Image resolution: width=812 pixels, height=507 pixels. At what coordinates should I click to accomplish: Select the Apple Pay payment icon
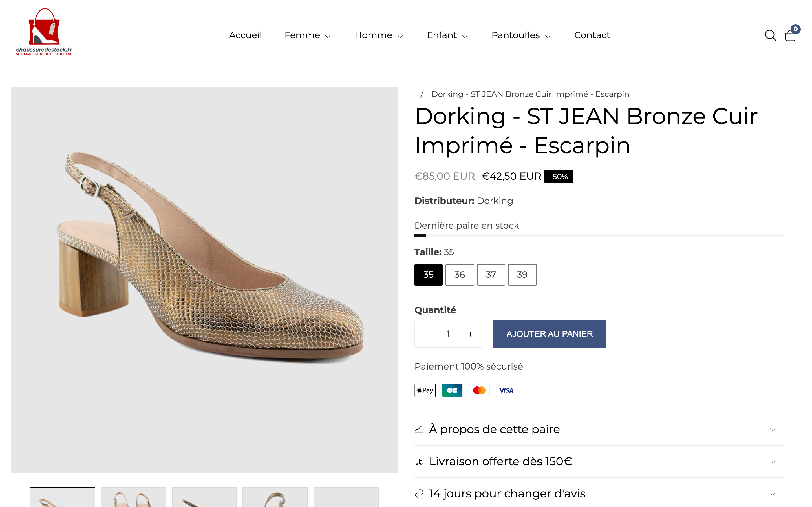pyautogui.click(x=425, y=390)
